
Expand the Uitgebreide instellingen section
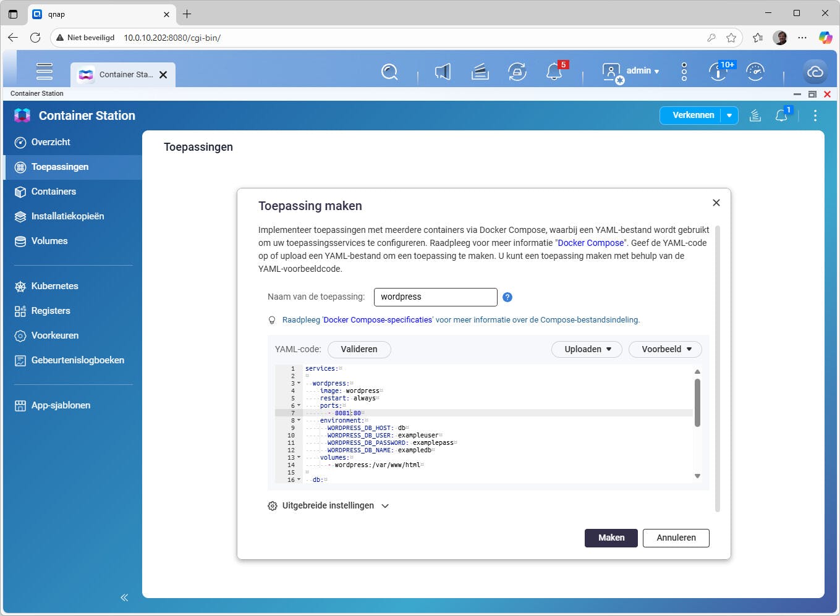328,505
